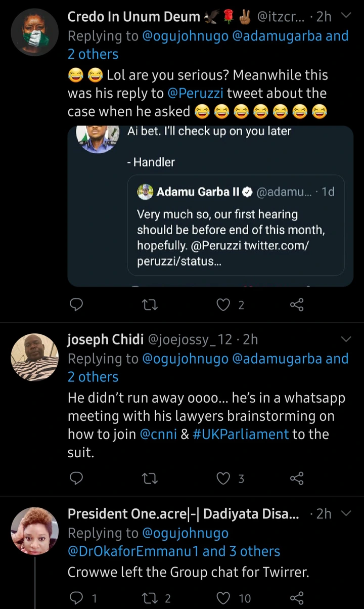View joseph Chidi's profile picture

point(35,357)
